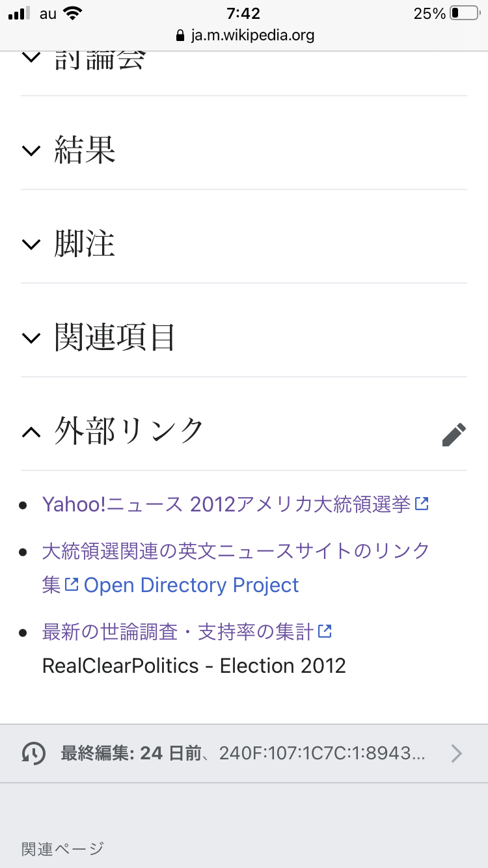The image size is (488, 868).
Task: Expand the 討論会 section chevron
Action: [x=31, y=57]
